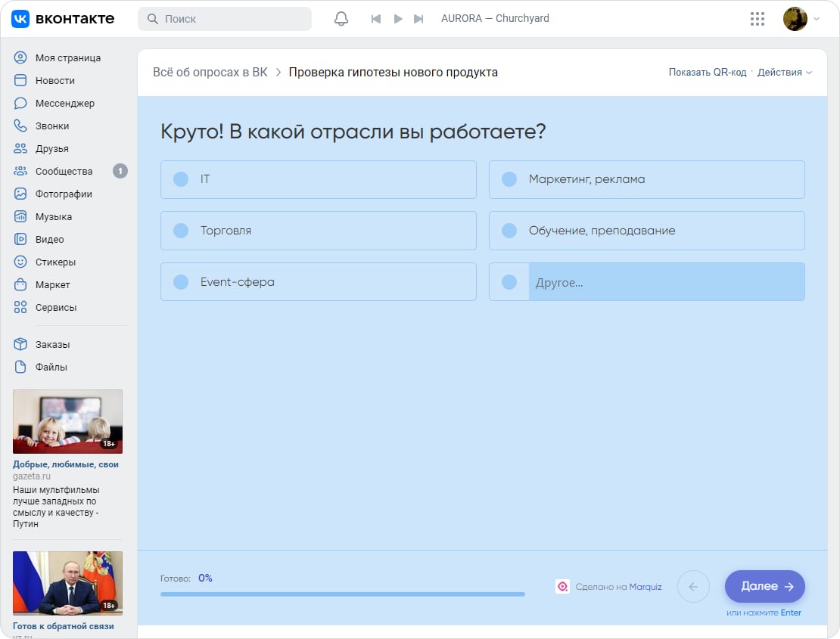840x639 pixels.
Task: Choose Маркетинг, реклама as your industry
Action: point(646,179)
